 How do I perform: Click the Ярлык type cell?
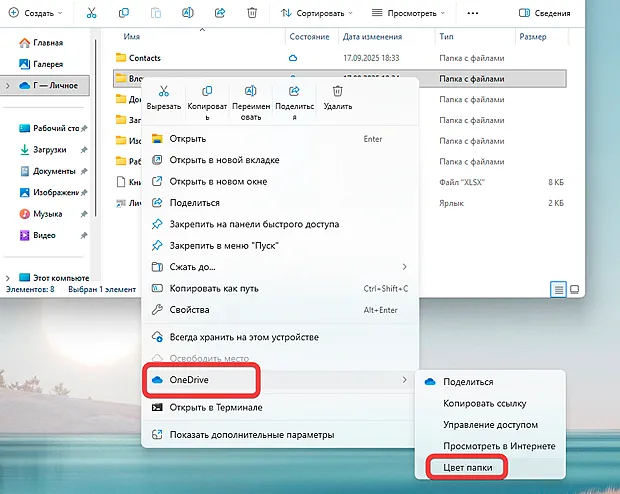click(451, 203)
